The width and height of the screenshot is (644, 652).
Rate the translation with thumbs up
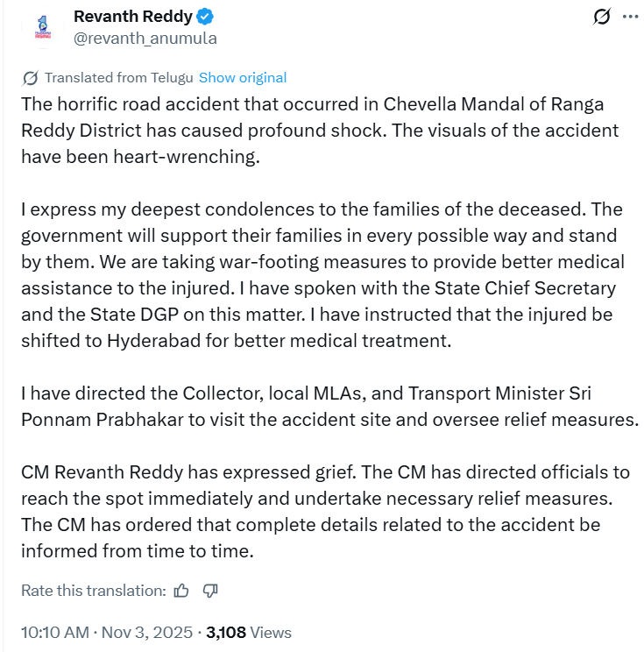pos(181,591)
